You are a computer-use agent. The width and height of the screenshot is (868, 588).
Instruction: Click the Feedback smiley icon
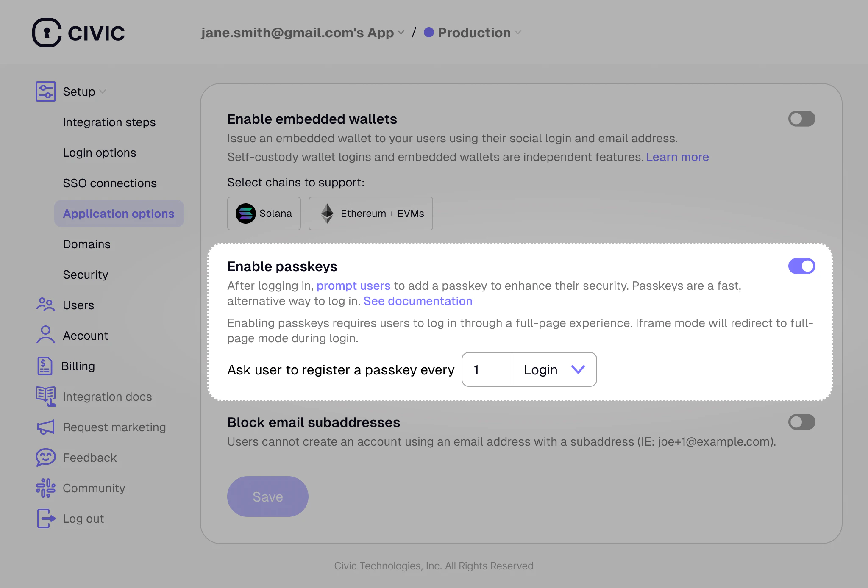click(45, 458)
